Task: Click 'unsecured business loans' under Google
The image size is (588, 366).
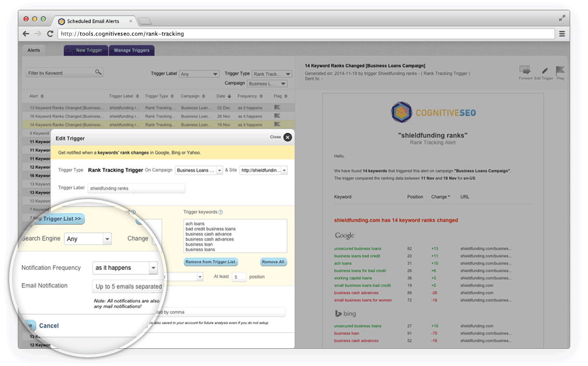Action: click(357, 248)
